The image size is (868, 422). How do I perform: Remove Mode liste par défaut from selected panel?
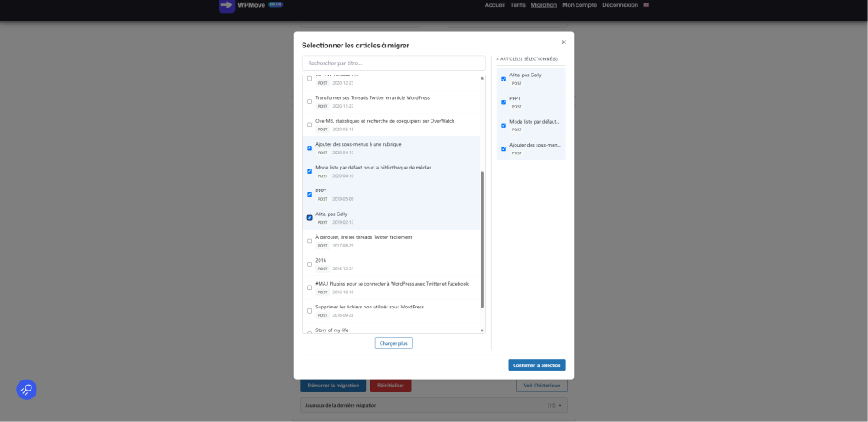[504, 125]
